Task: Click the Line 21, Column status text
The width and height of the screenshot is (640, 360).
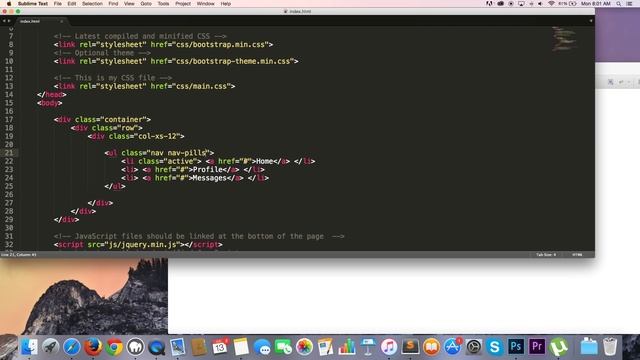Action: point(18,255)
